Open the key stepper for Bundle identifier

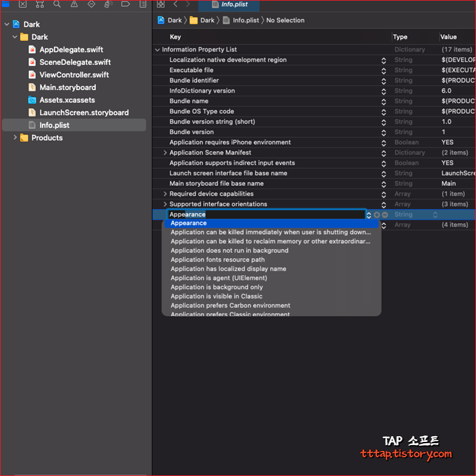pos(384,81)
